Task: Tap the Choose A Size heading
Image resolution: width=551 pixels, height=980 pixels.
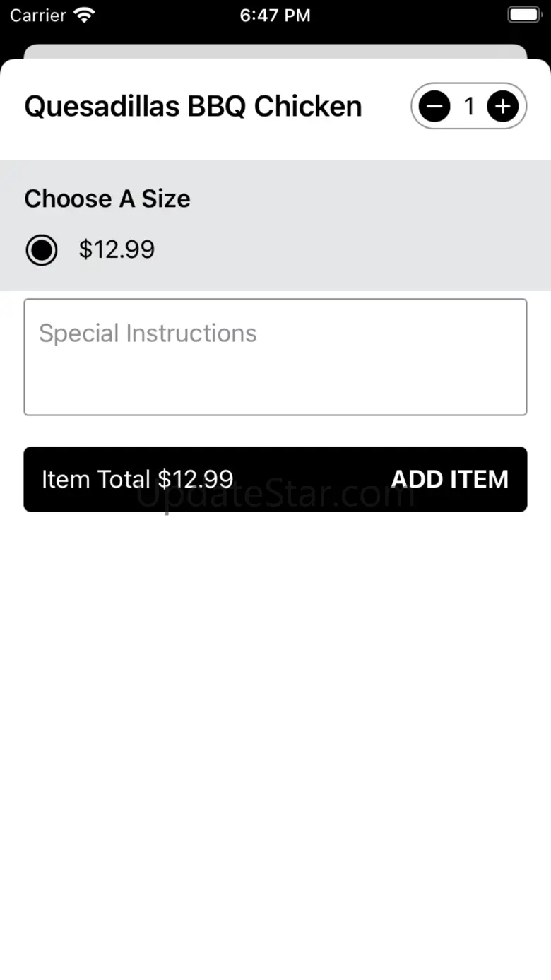Action: click(x=107, y=199)
